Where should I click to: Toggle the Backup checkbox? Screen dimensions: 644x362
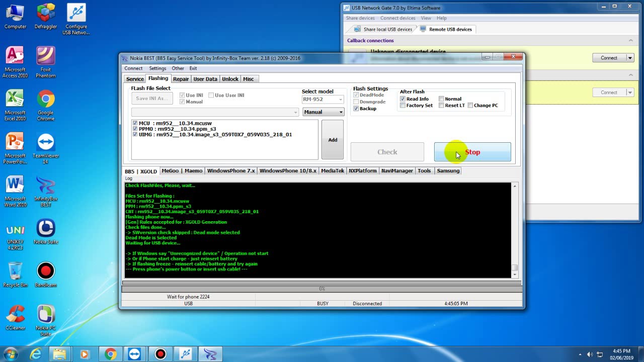[356, 109]
